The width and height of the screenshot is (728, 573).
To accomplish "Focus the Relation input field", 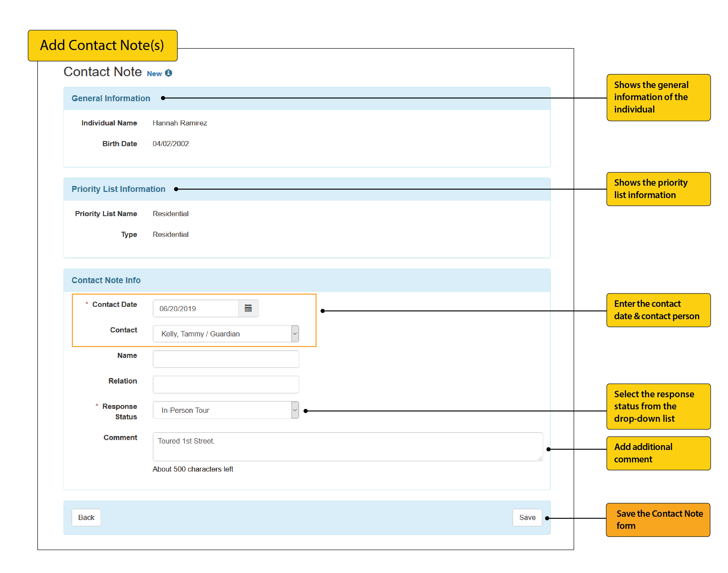I will (226, 384).
